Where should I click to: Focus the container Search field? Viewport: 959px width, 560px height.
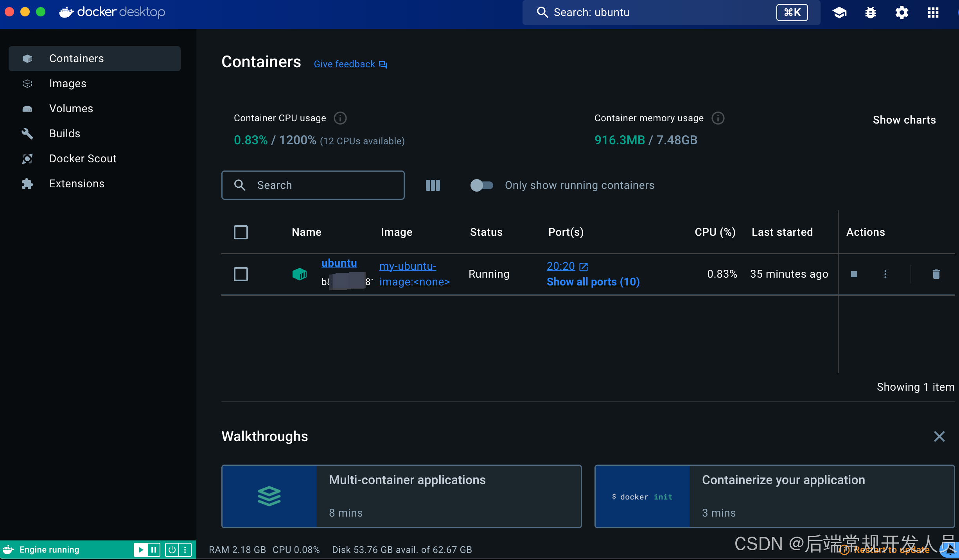313,185
